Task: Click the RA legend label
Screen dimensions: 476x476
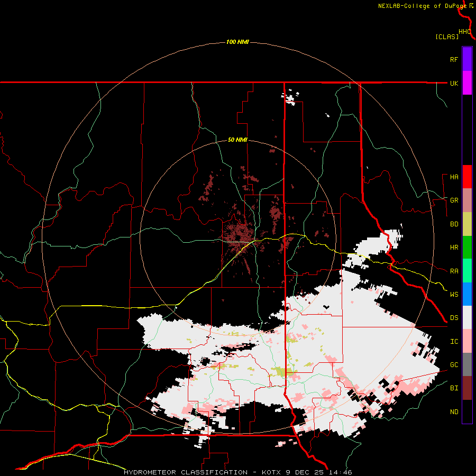Action: (454, 271)
